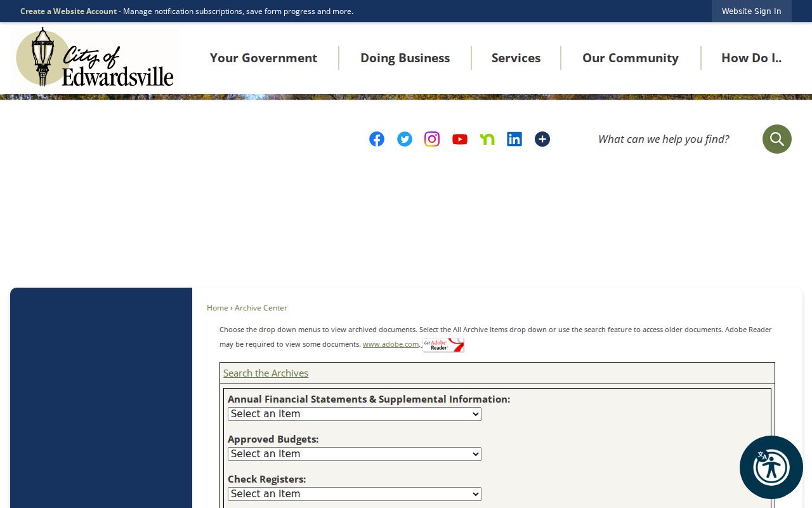Open the www.adobe.com link

click(391, 344)
